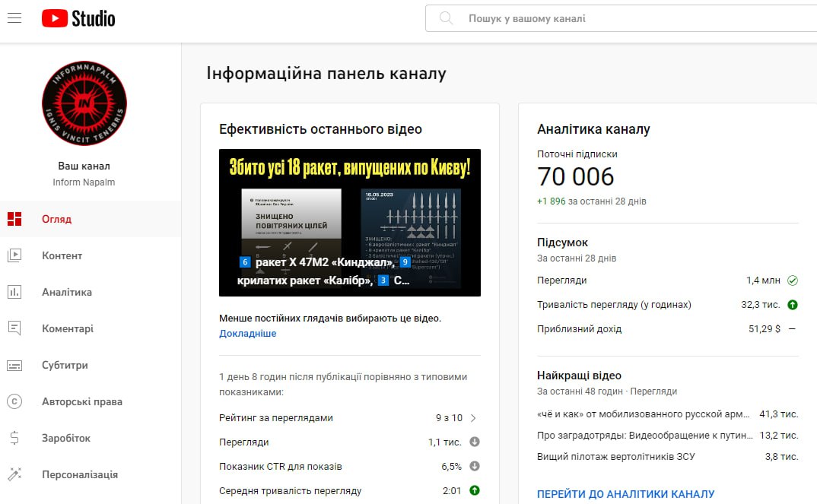This screenshot has height=504, width=817.
Task: Click the Контент video icon
Action: coord(14,255)
